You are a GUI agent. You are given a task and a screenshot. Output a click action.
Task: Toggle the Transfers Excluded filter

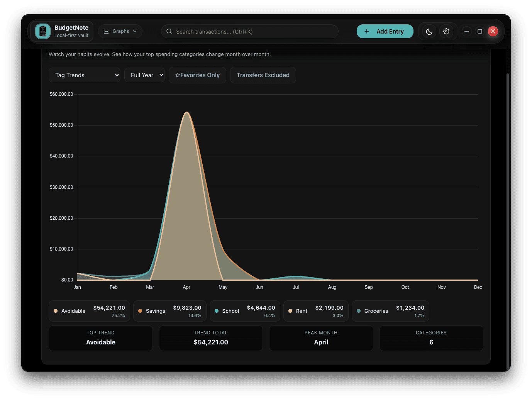coord(263,75)
